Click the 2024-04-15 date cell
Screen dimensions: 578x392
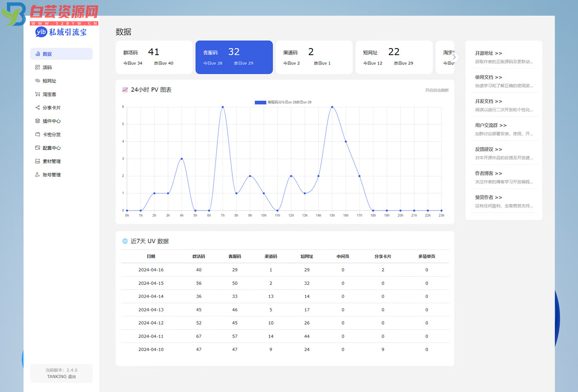coord(151,283)
